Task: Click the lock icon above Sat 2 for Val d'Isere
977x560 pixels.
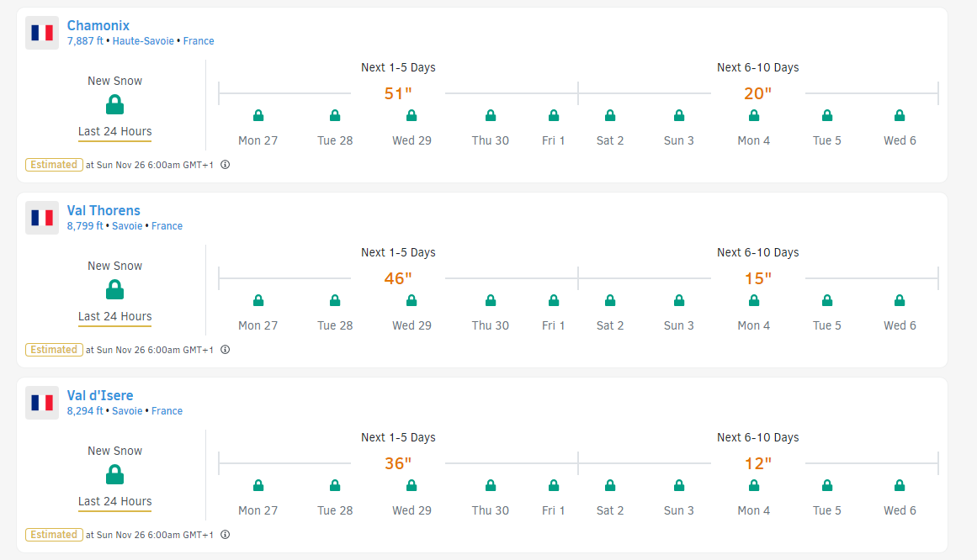Action: [x=610, y=485]
